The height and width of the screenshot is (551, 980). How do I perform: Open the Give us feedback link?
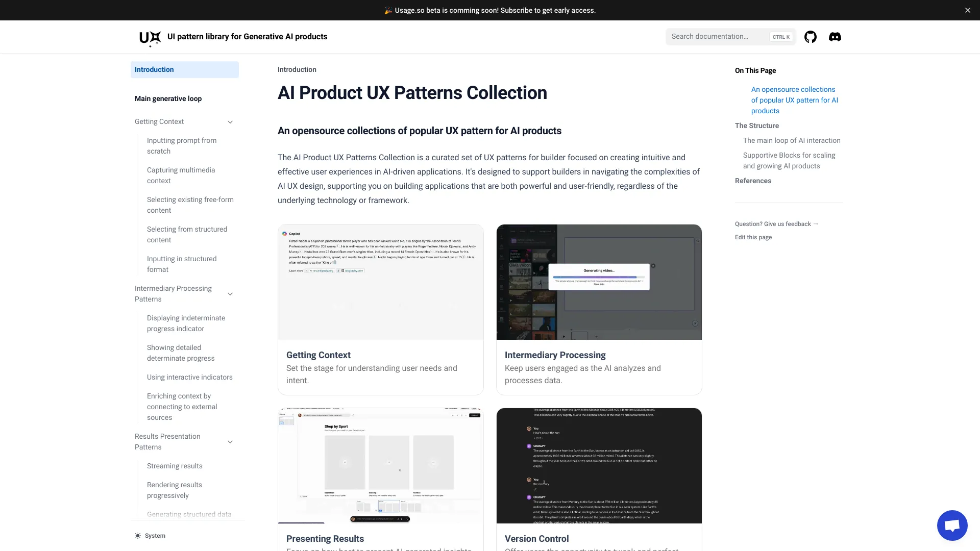tap(776, 224)
